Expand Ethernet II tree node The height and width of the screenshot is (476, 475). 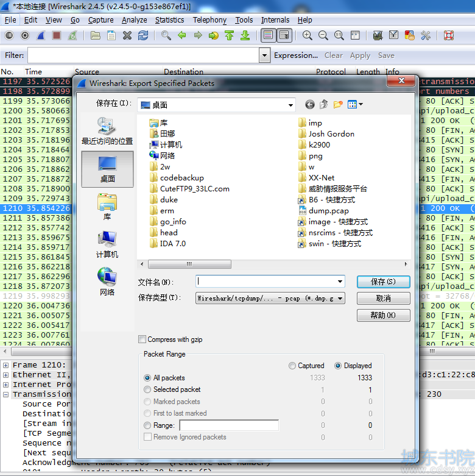point(5,375)
